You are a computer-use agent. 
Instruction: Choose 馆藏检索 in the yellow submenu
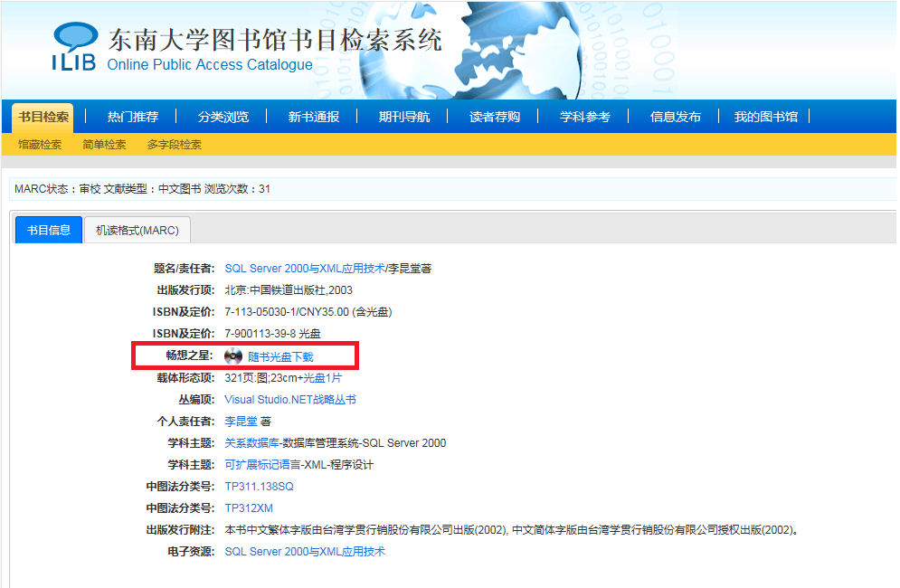[x=40, y=145]
